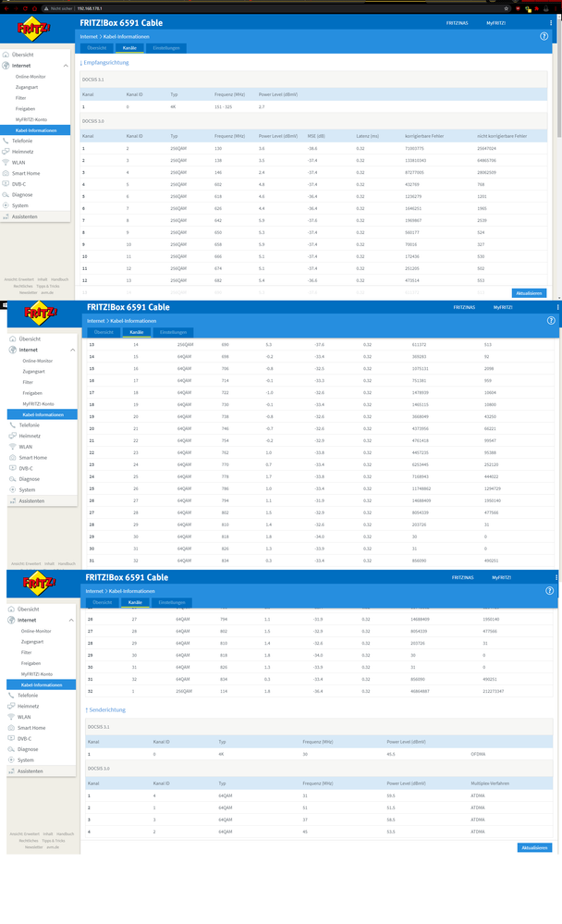Open MyFRITZ! link in top capture header
This screenshot has width=562, height=924.
click(x=496, y=23)
